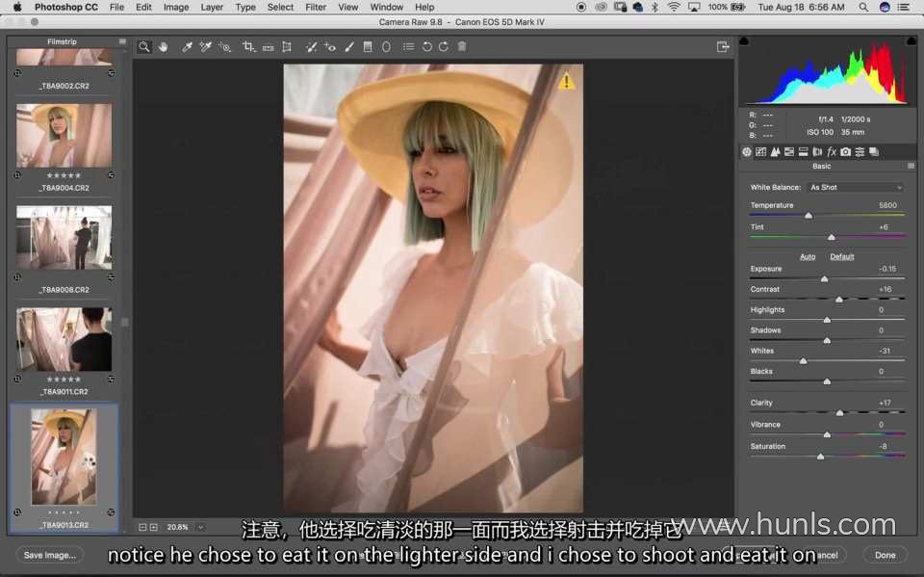The width and height of the screenshot is (924, 577).
Task: Switch to the Tone Curve panel tab
Action: (x=760, y=152)
